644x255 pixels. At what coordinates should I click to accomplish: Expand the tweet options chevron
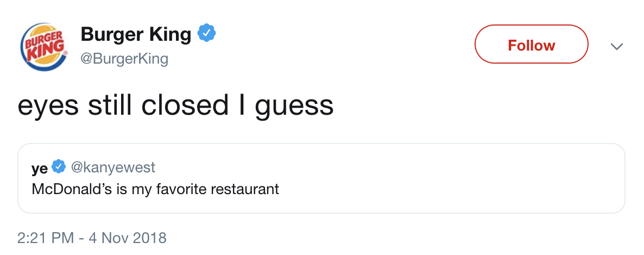[x=615, y=46]
